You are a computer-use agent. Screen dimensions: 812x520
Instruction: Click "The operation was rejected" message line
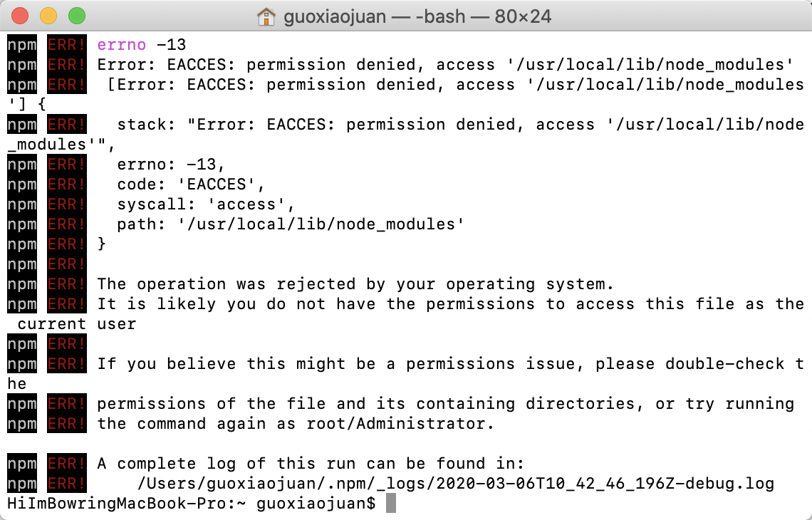coord(355,284)
